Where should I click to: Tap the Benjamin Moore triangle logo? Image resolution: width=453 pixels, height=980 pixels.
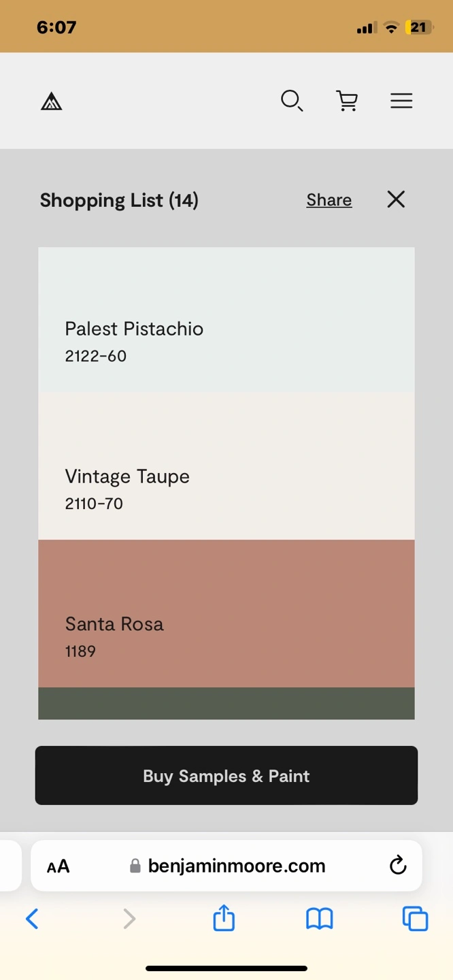(52, 101)
